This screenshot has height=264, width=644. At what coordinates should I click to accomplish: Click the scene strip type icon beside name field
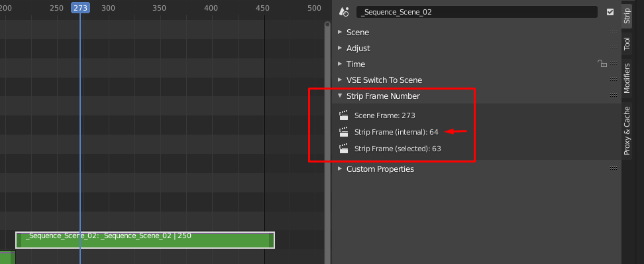[x=344, y=12]
